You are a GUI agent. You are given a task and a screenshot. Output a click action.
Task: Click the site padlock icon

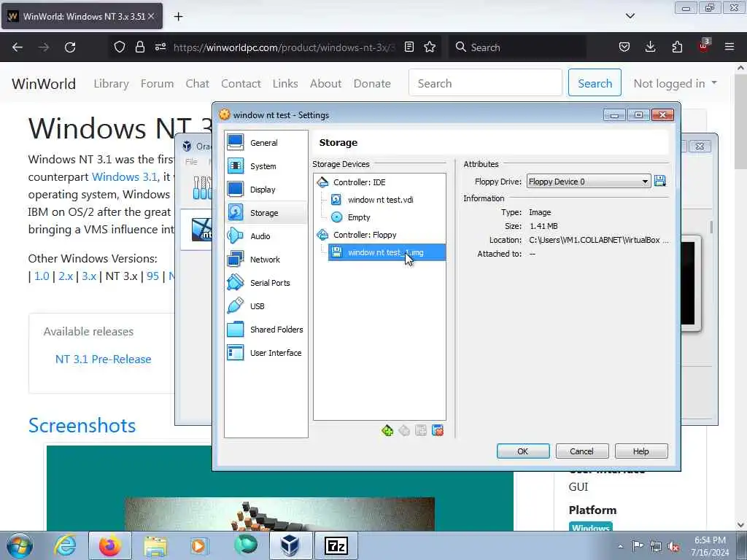[x=139, y=47]
